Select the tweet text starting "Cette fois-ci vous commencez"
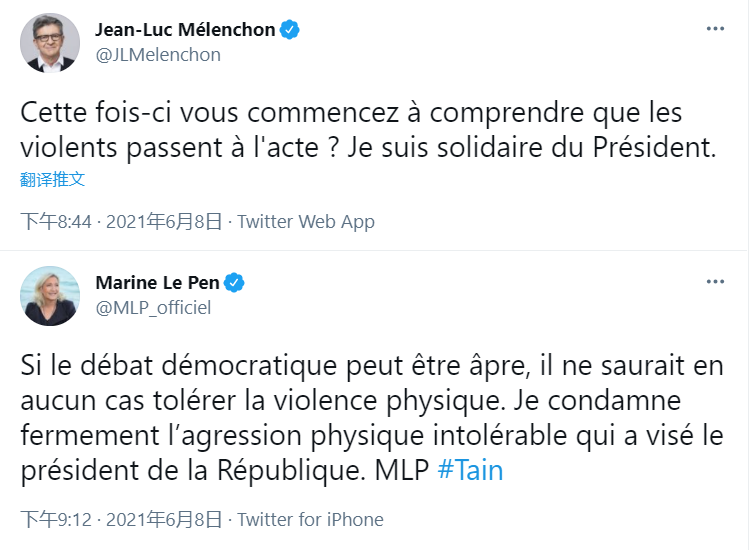Viewport: 750px width, 550px height. point(368,129)
